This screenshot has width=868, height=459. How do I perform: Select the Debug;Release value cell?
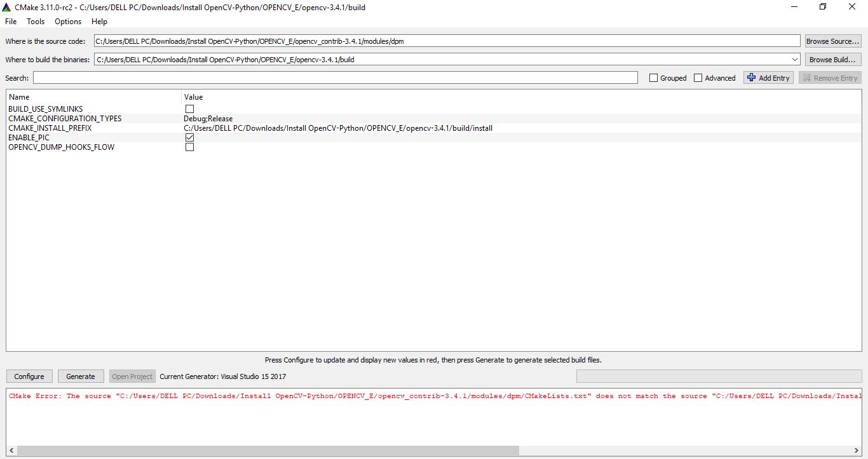pos(208,119)
